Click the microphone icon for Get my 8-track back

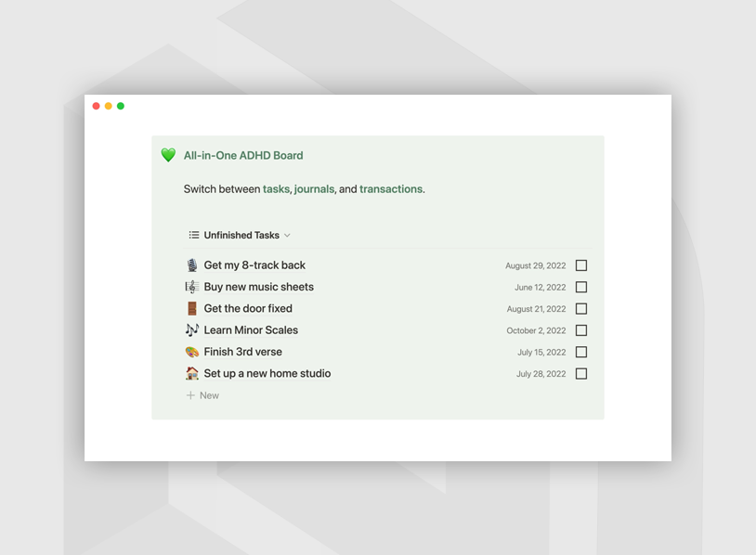(x=192, y=265)
